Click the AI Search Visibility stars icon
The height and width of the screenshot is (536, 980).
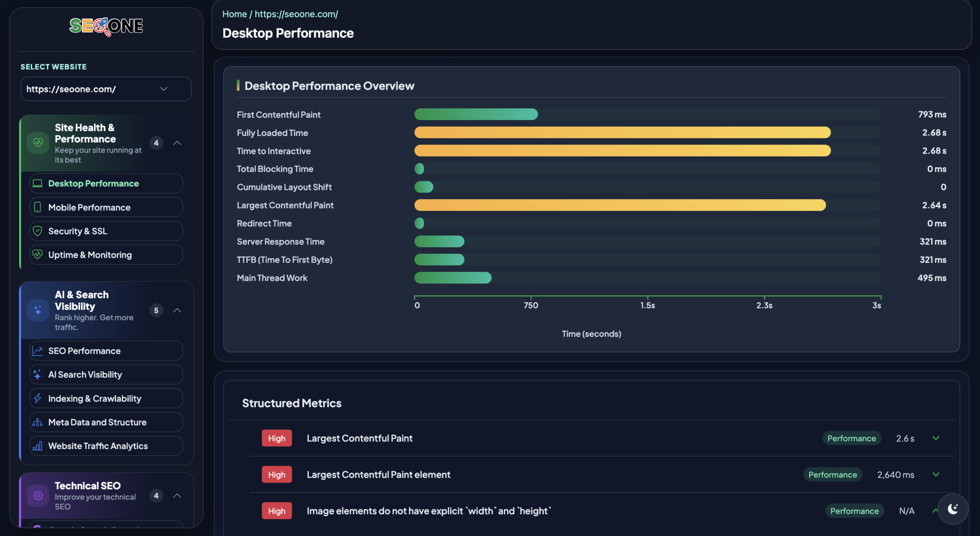pyautogui.click(x=38, y=375)
